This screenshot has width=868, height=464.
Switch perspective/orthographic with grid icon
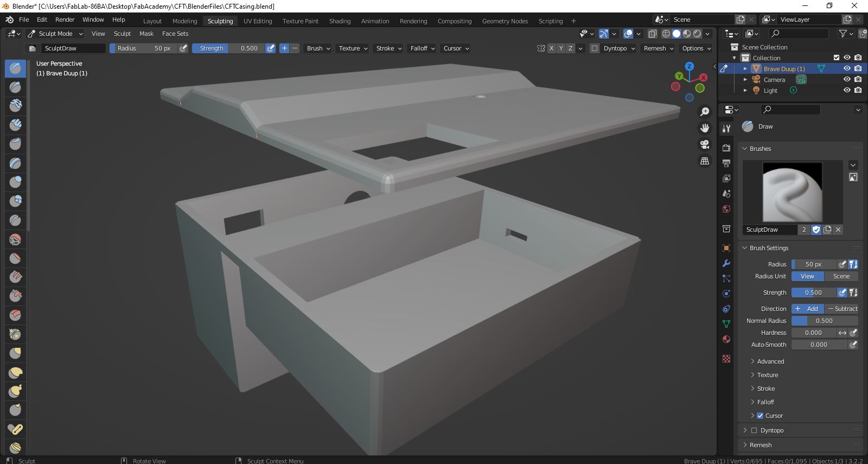coord(705,161)
